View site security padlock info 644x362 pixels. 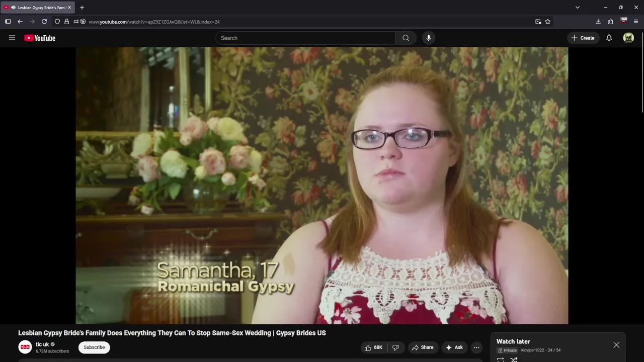(x=66, y=22)
